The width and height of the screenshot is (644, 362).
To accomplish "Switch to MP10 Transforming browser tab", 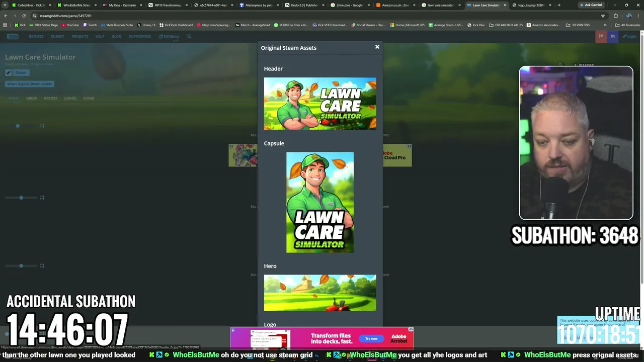I will 168,5.
